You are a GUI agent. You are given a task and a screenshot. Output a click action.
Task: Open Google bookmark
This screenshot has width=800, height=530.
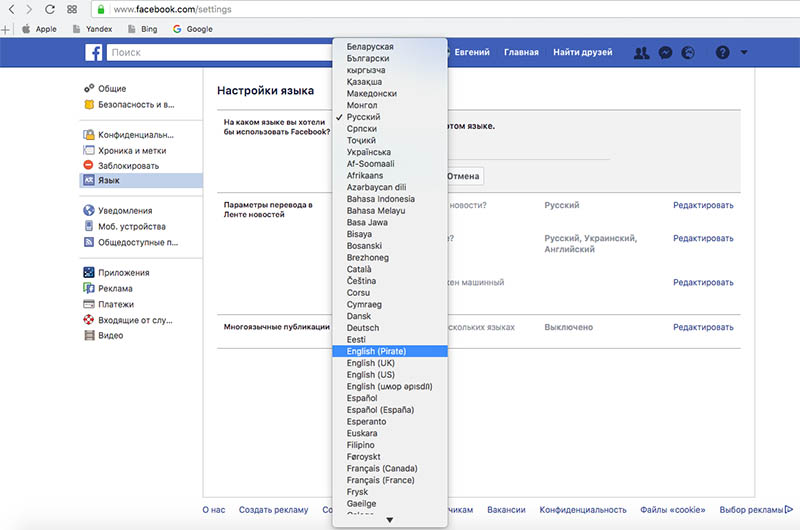coord(193,29)
